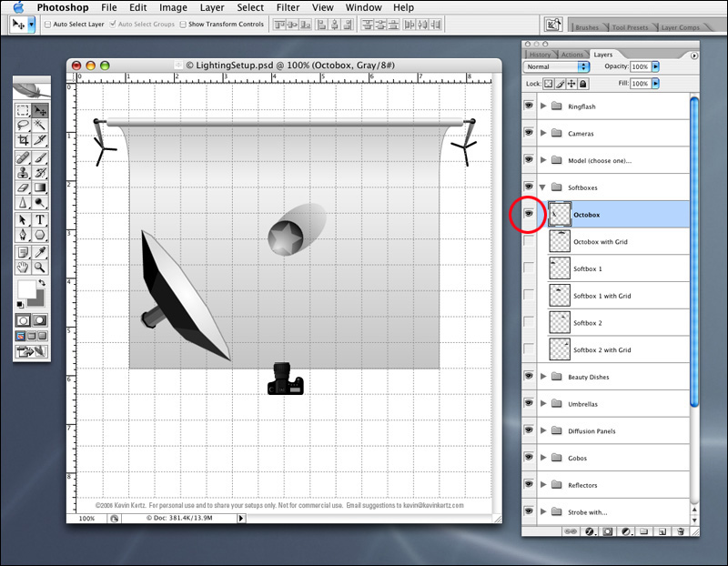The height and width of the screenshot is (566, 728).
Task: Open the Brushes palette well tab
Action: (587, 27)
